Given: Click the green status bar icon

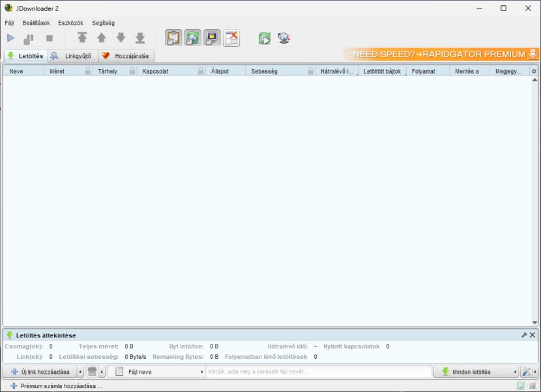Looking at the screenshot, I should tap(520, 386).
